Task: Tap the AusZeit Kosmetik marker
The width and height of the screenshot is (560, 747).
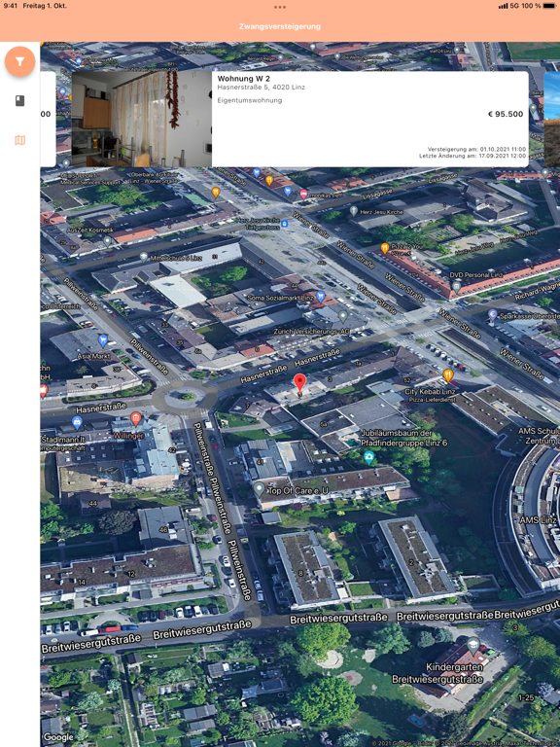Action: (x=107, y=241)
